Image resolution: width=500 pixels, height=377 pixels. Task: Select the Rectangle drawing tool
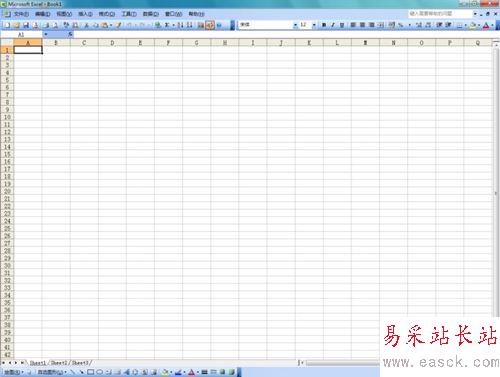[90, 372]
